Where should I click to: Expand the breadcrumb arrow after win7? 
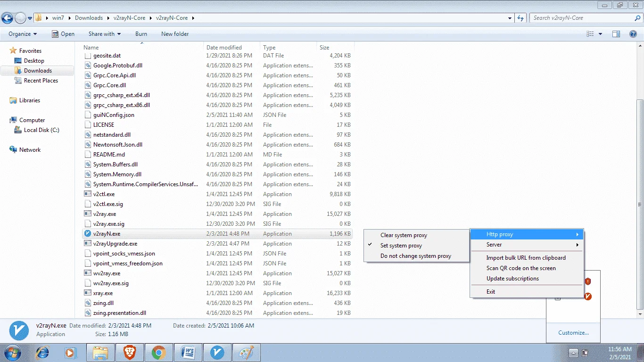(69, 18)
